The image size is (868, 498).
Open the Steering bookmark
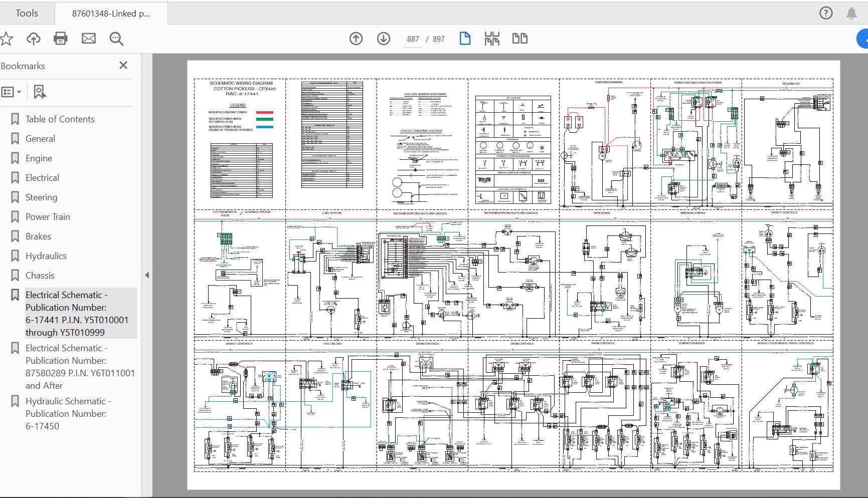pos(41,197)
